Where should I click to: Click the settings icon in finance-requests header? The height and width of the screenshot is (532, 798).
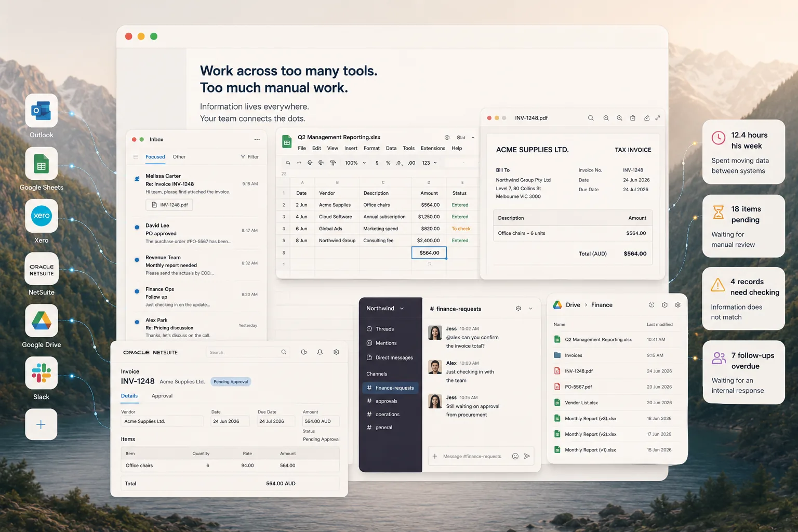518,309
